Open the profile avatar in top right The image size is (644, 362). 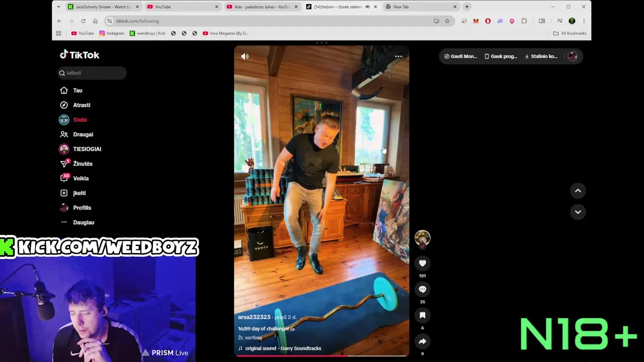573,56
